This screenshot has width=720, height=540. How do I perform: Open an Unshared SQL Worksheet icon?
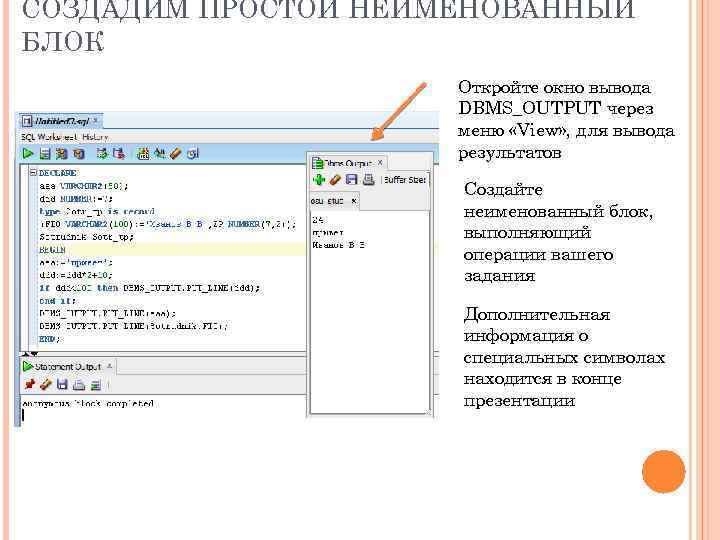click(x=143, y=153)
